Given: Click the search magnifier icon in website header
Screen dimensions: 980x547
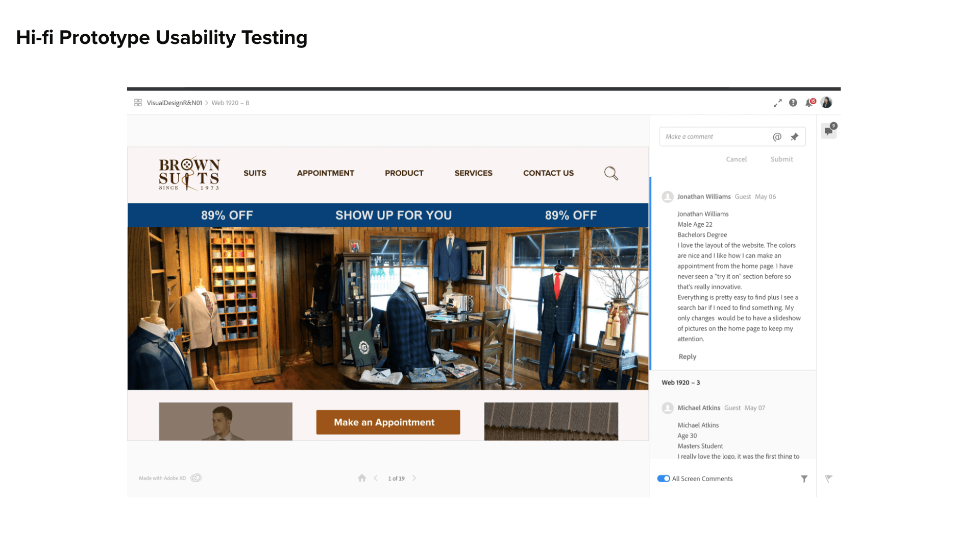Looking at the screenshot, I should point(611,173).
